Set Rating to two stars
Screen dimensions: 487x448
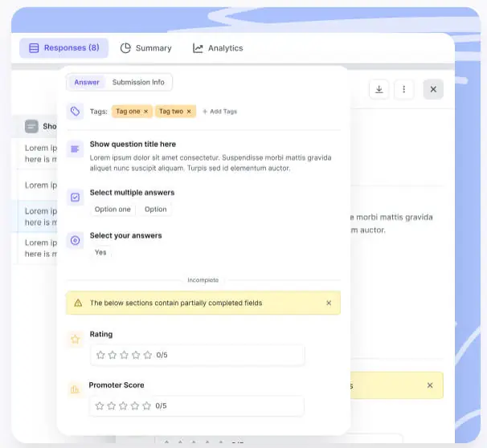113,355
